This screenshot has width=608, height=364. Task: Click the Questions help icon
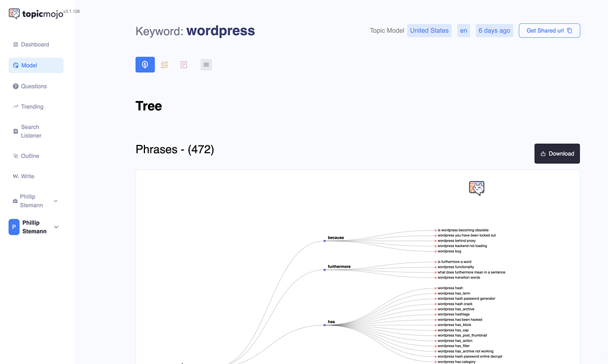[x=15, y=86]
